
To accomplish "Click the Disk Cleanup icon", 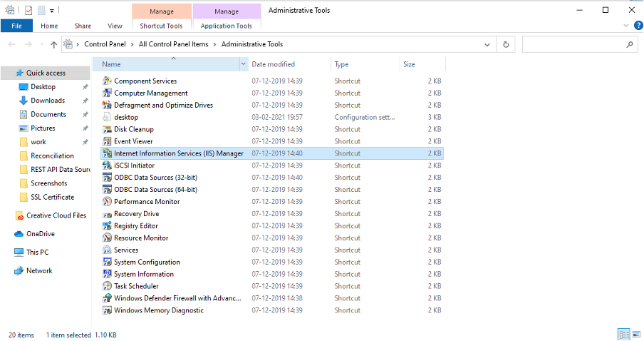I will [108, 129].
